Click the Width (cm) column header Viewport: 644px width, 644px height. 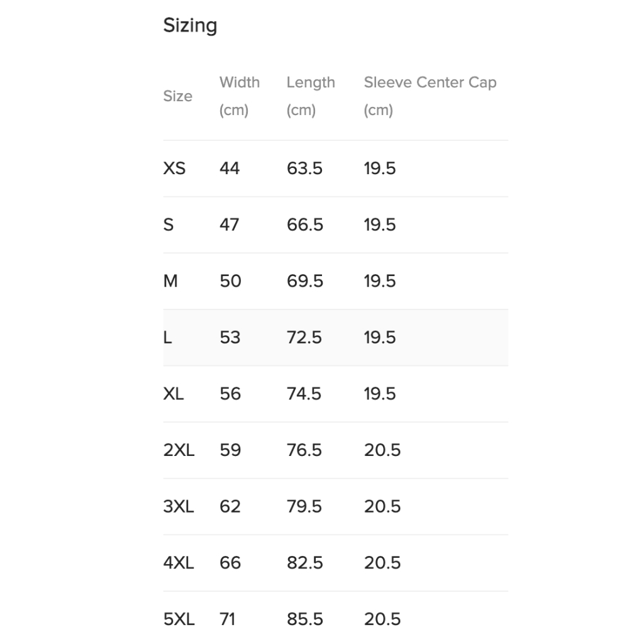click(240, 96)
